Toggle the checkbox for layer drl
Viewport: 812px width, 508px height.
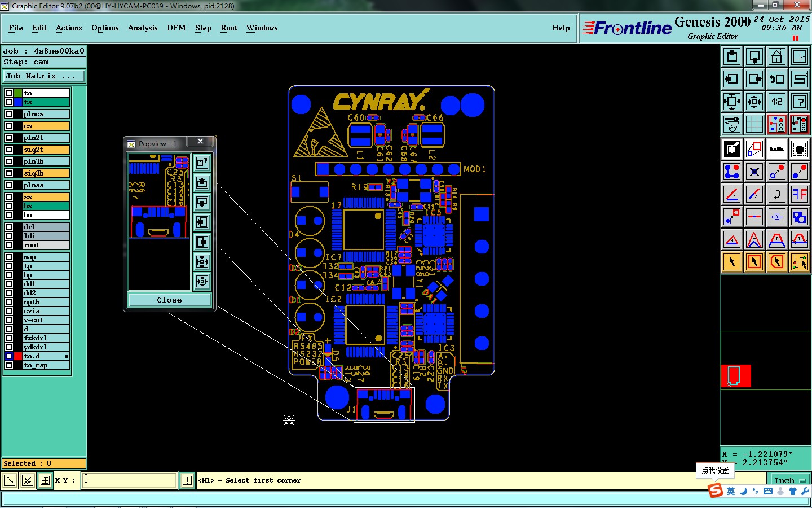9,227
